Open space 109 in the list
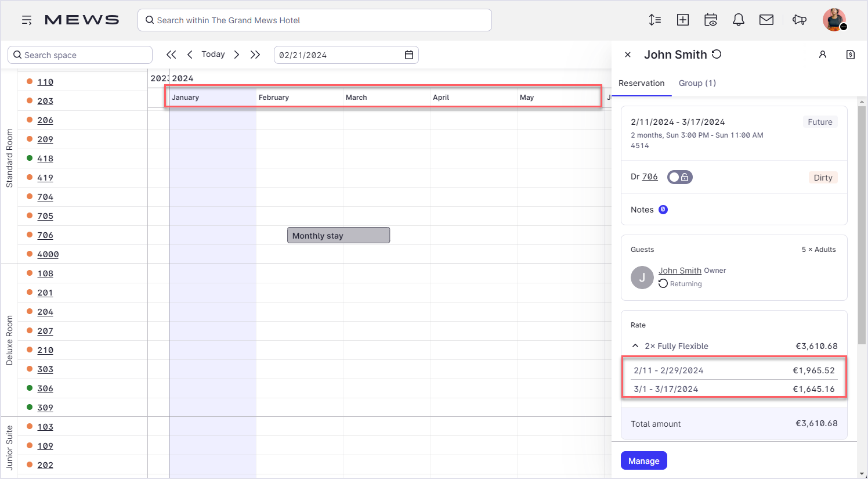Viewport: 868px width, 479px height. click(x=45, y=446)
